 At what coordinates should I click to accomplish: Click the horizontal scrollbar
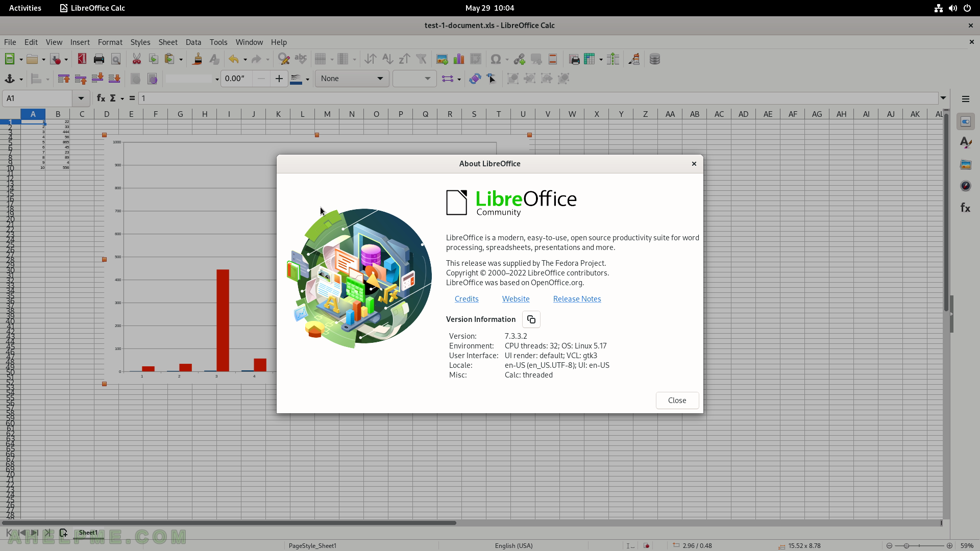click(x=229, y=522)
